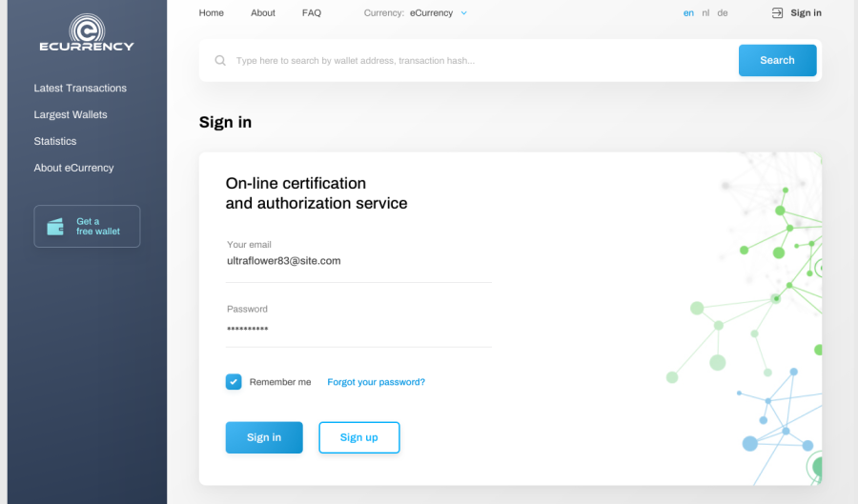This screenshot has width=858, height=504.
Task: Click the sign-in arrow icon in header
Action: pyautogui.click(x=777, y=13)
